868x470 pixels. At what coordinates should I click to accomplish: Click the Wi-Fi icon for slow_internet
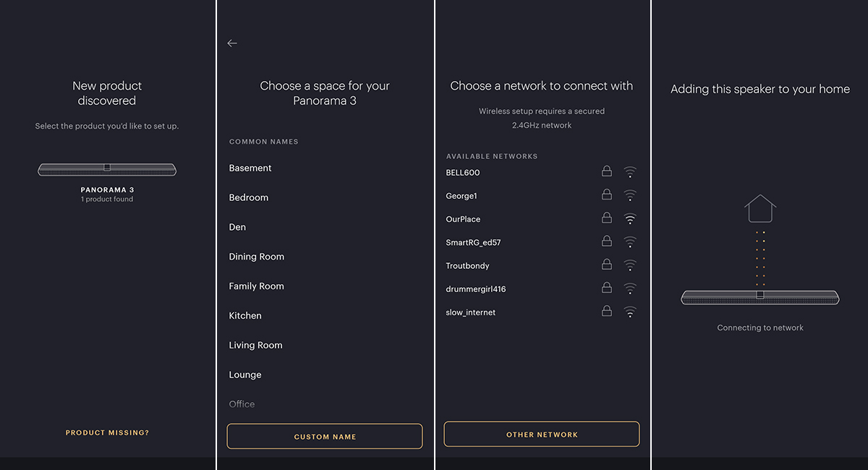[630, 312]
